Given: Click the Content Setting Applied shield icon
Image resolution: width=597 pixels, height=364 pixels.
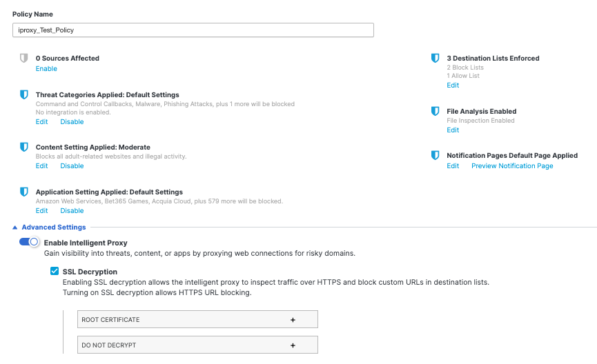Looking at the screenshot, I should 24,147.
